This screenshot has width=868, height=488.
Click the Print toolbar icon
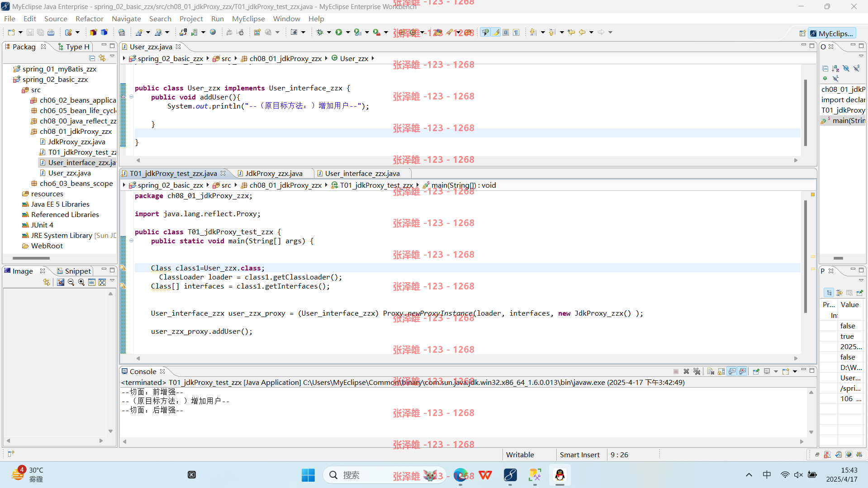51,32
